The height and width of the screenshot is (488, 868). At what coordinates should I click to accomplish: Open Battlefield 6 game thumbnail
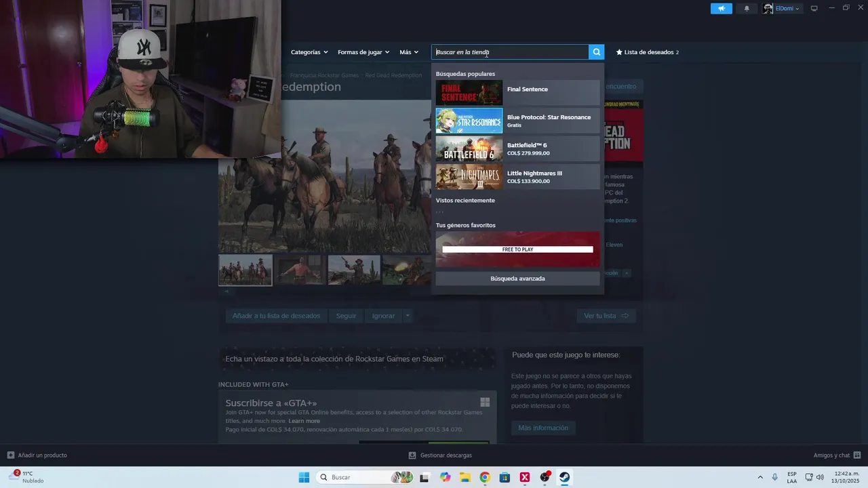pyautogui.click(x=469, y=148)
